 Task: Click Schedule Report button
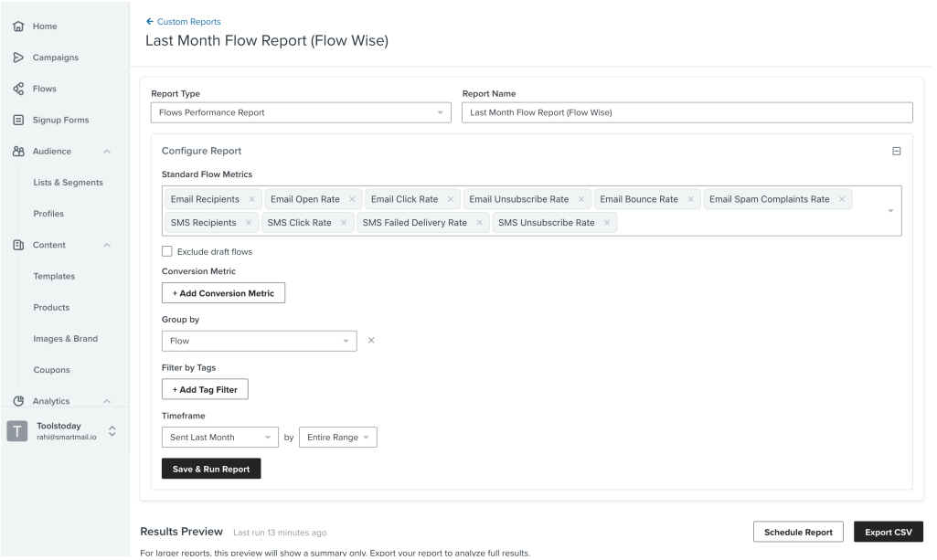[798, 532]
